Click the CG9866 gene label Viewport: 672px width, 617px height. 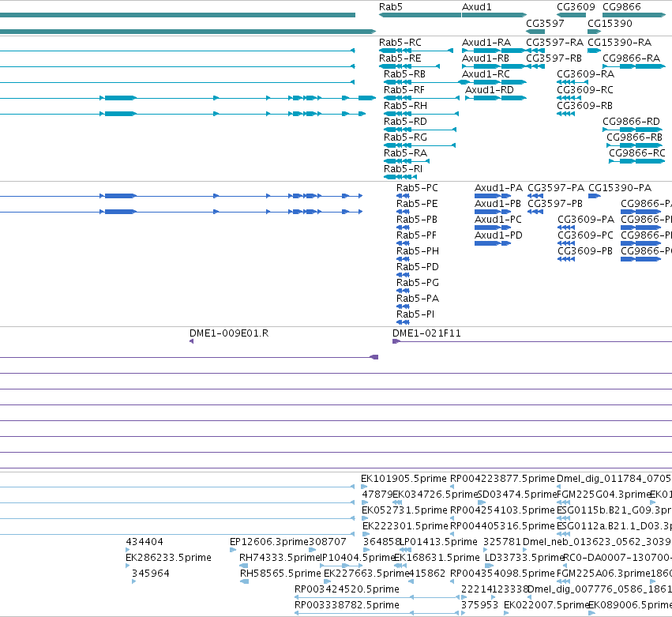point(621,7)
